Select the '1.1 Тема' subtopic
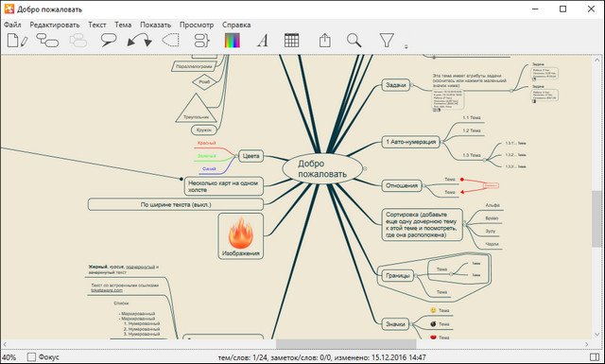The height and width of the screenshot is (364, 605). (x=472, y=118)
